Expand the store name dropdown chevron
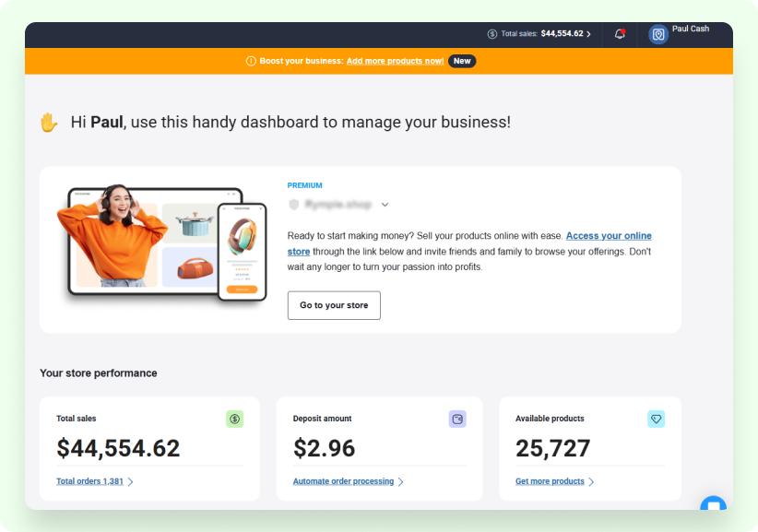The height and width of the screenshot is (532, 758). [x=385, y=205]
